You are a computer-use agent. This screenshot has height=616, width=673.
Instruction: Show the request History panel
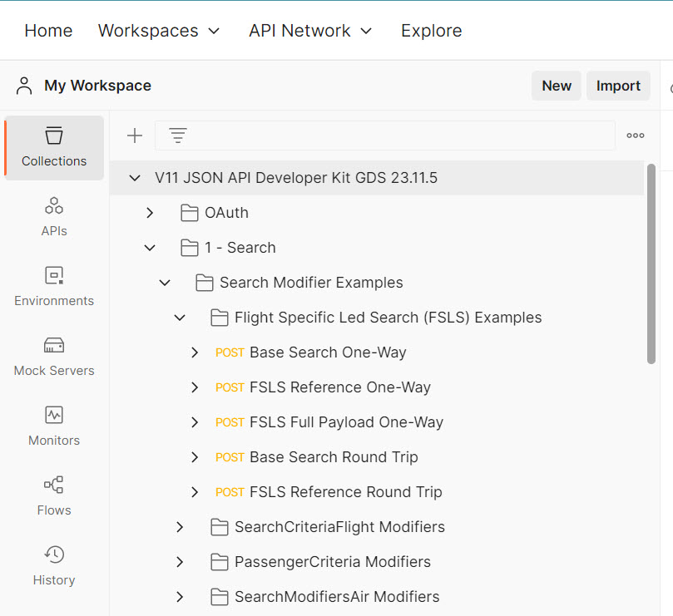(x=54, y=566)
